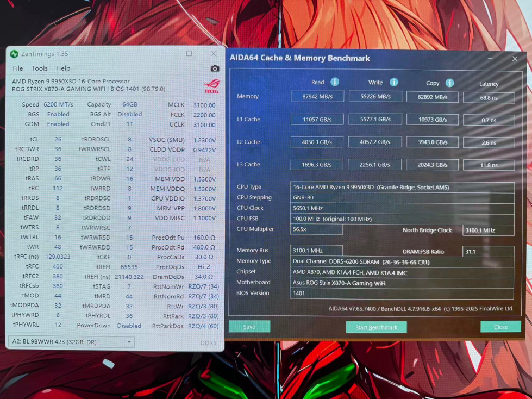
Task: Click L3 Cache Write value 2256.1 GB/s
Action: pyautogui.click(x=374, y=165)
